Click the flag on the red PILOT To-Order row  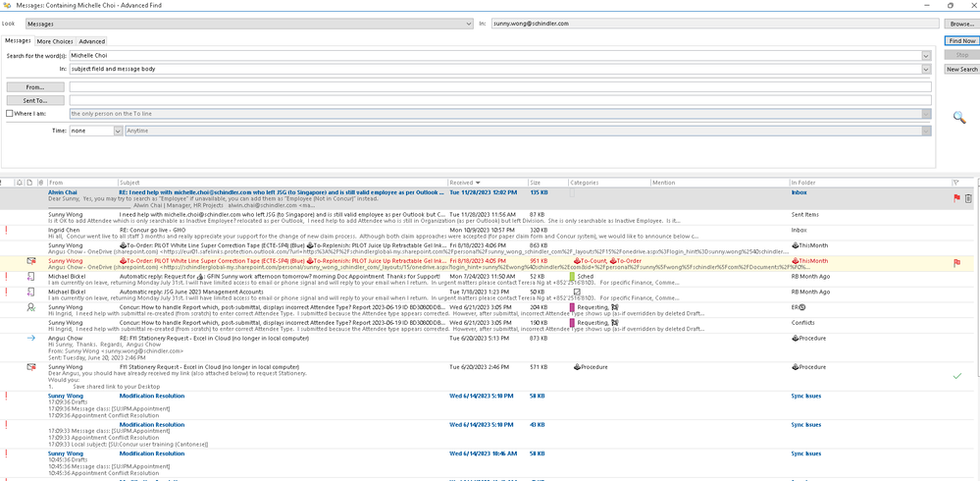click(956, 263)
